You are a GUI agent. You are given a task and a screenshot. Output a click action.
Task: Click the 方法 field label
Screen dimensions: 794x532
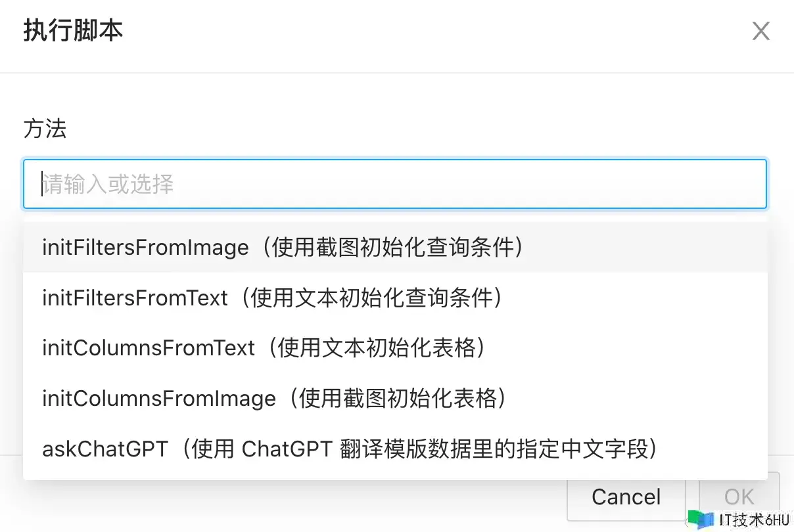pos(45,128)
